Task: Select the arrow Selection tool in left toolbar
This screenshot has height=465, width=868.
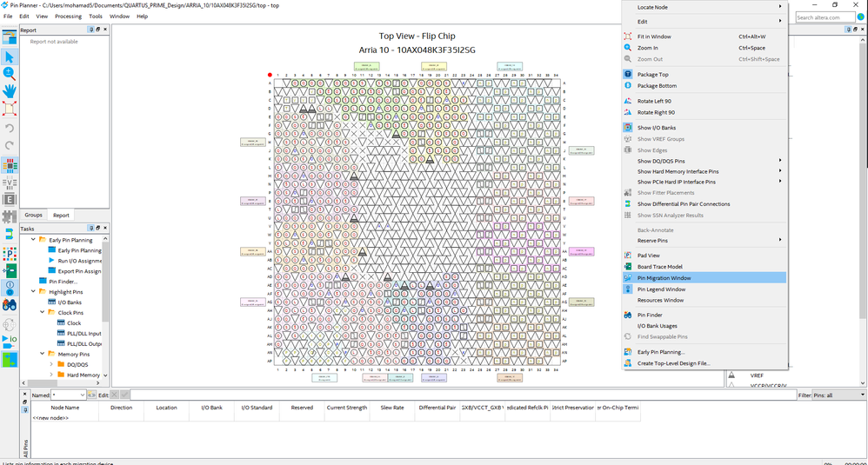Action: coord(10,57)
